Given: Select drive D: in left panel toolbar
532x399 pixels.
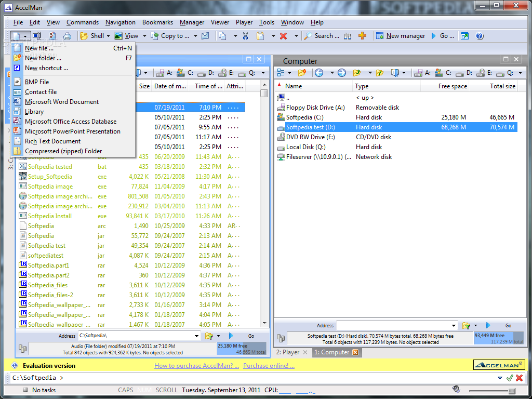Looking at the screenshot, I should pyautogui.click(x=206, y=73).
